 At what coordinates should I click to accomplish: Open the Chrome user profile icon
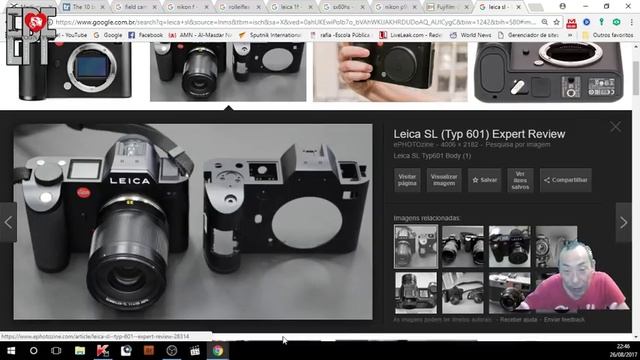pos(562,6)
